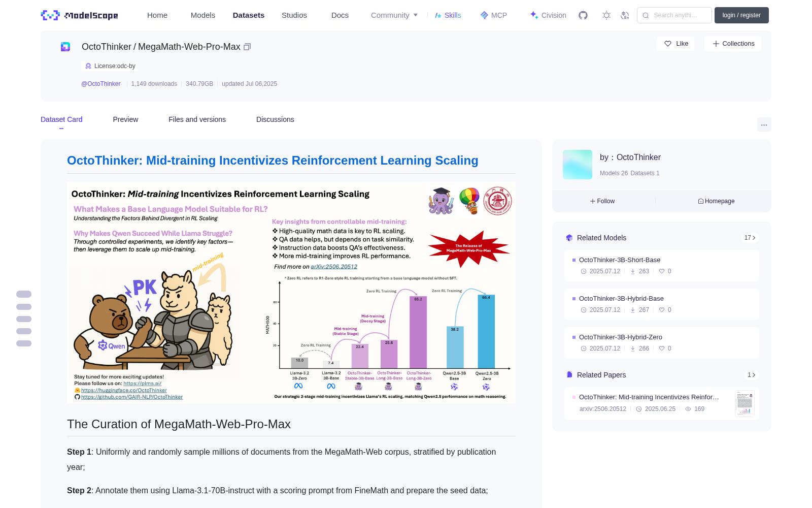Expand the Community dropdown menu

pos(394,15)
